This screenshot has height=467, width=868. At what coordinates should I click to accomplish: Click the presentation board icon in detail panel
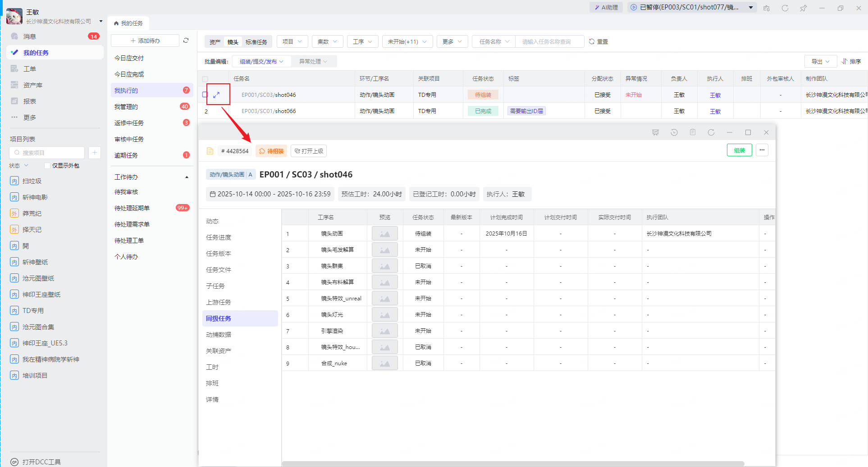(656, 132)
